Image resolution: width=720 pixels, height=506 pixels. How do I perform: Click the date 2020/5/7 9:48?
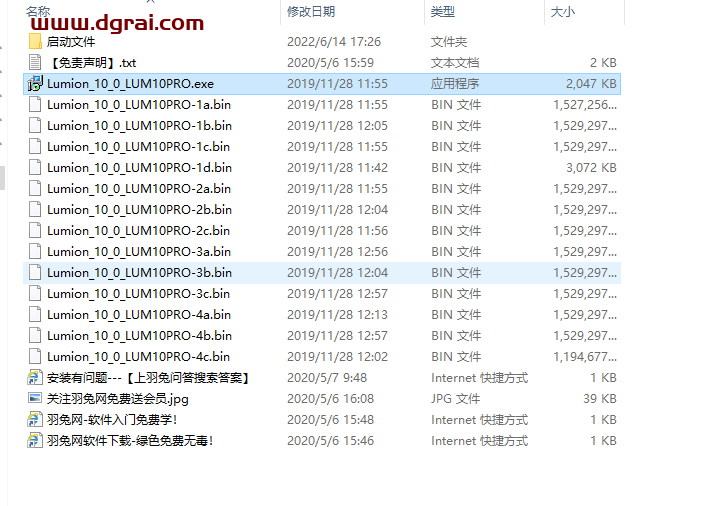327,378
